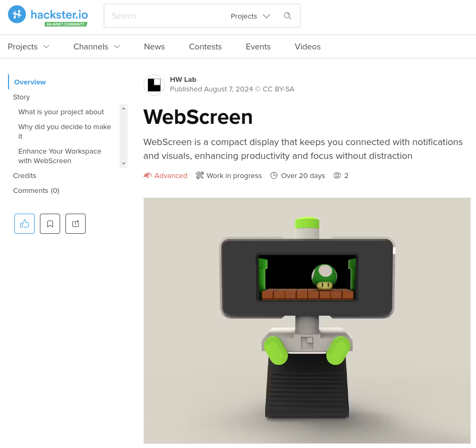The width and height of the screenshot is (476, 448).
Task: Click the Published August 7, 2024 text
Action: coord(211,89)
